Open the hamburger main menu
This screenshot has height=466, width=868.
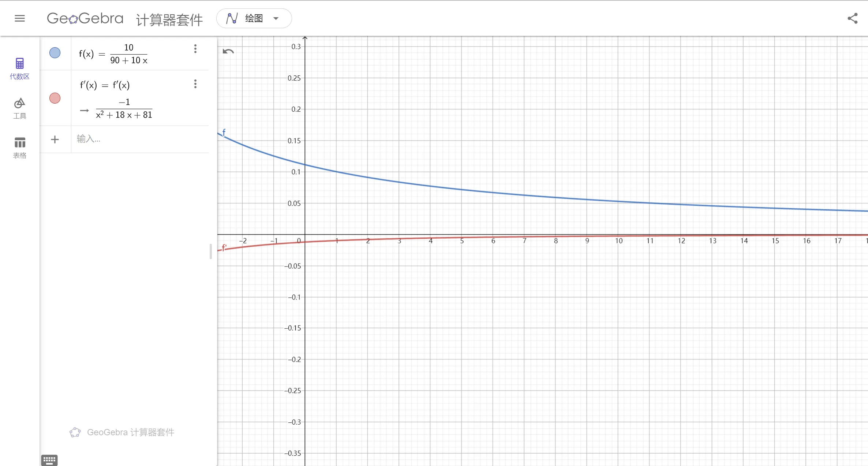[x=20, y=18]
